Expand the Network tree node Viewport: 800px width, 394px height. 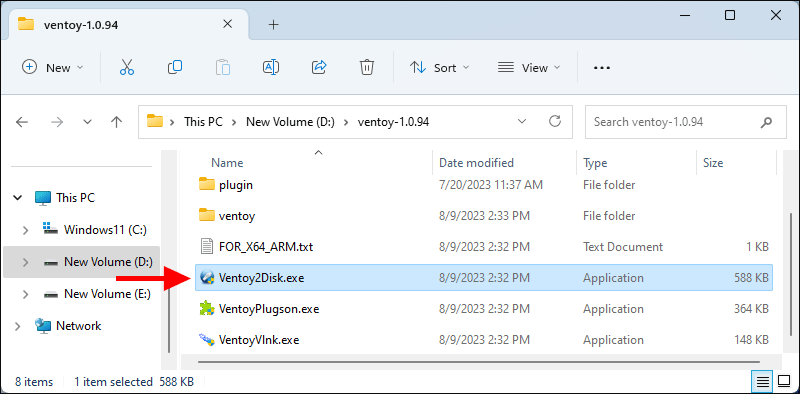tap(18, 326)
